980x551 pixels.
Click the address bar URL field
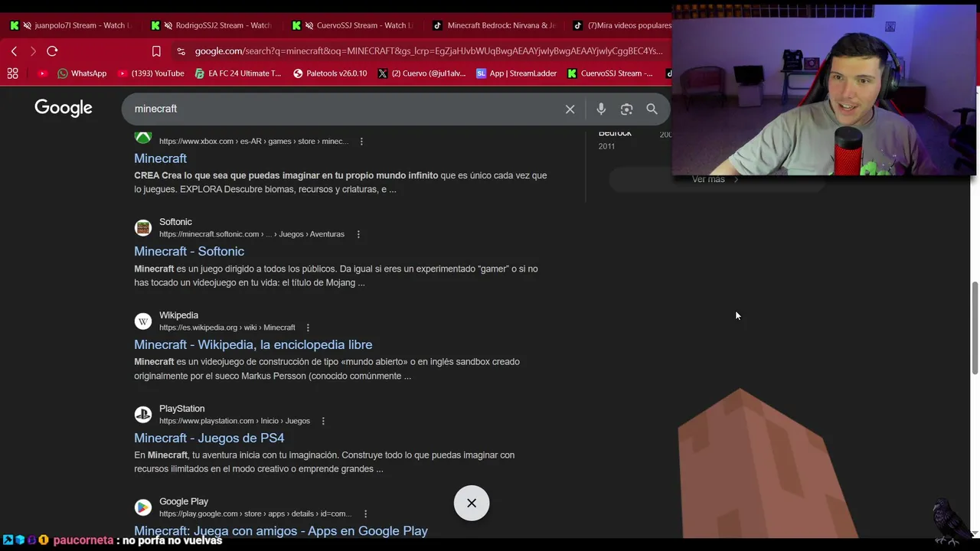pyautogui.click(x=429, y=51)
